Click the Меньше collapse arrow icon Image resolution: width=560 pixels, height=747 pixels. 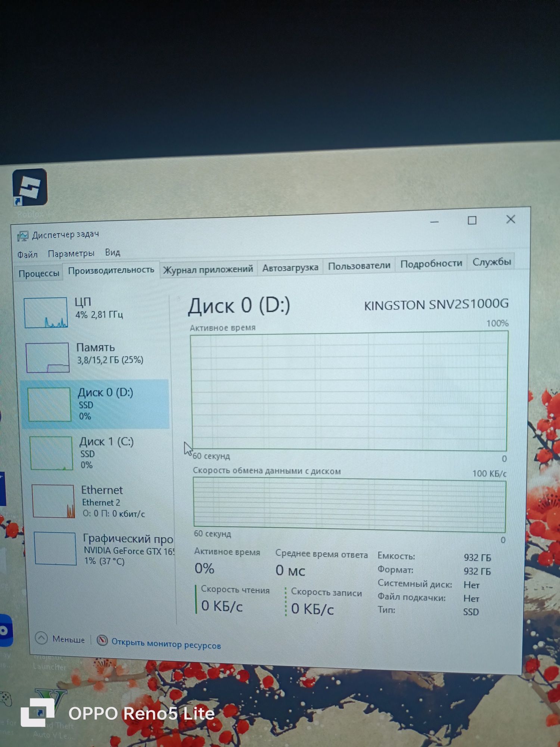(41, 638)
